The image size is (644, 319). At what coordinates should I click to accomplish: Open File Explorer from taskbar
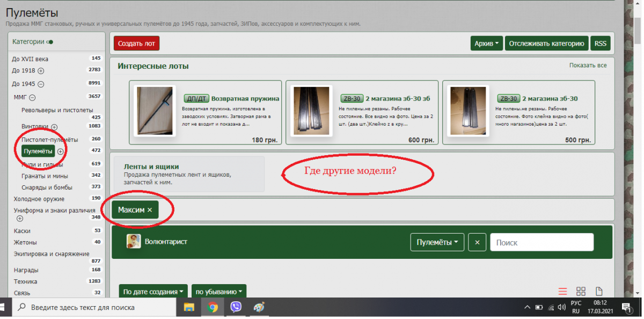click(189, 307)
